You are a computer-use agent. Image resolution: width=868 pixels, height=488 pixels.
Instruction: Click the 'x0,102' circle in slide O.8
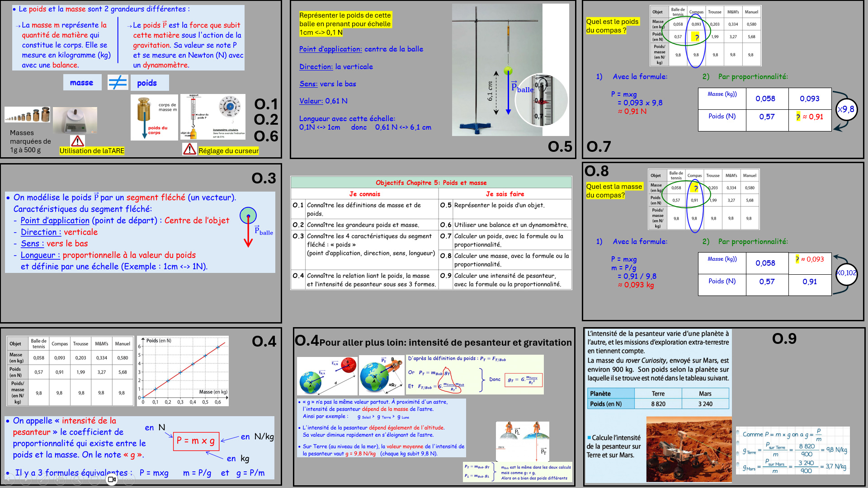point(846,273)
